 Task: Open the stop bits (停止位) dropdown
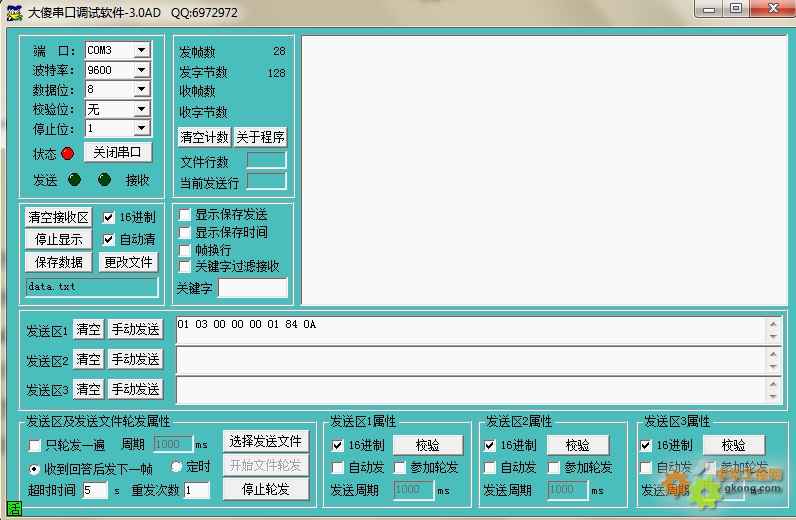tap(142, 128)
